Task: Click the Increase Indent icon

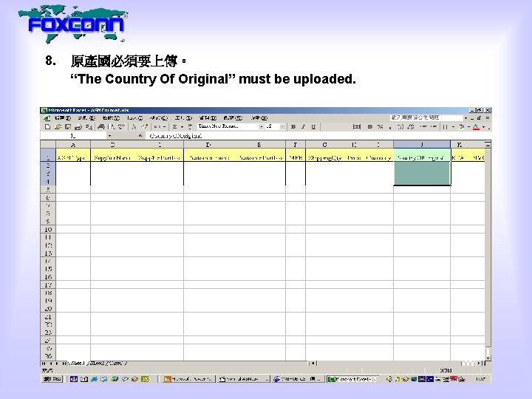Action: pos(434,127)
